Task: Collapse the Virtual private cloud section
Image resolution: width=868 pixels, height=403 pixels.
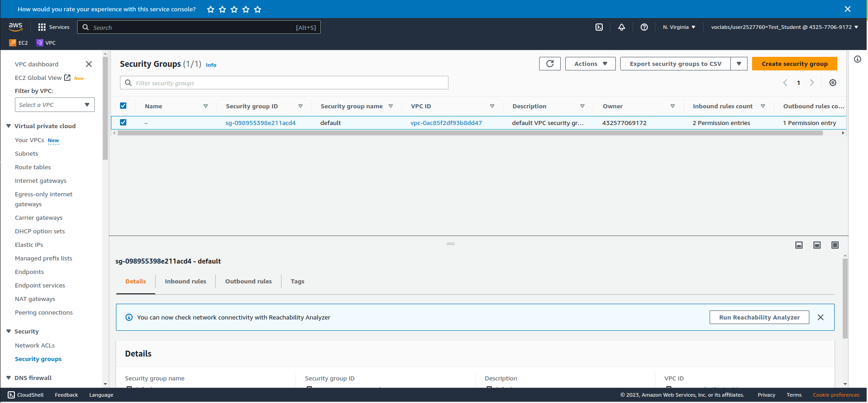Action: click(9, 126)
